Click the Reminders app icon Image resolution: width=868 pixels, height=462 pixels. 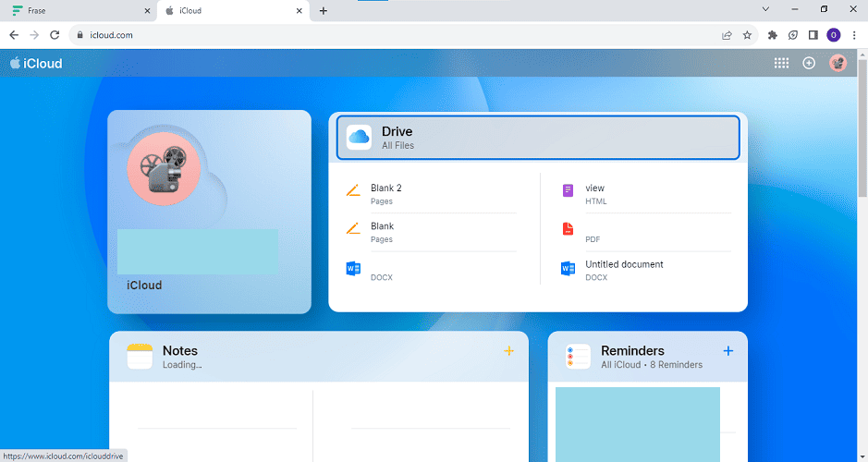[578, 357]
